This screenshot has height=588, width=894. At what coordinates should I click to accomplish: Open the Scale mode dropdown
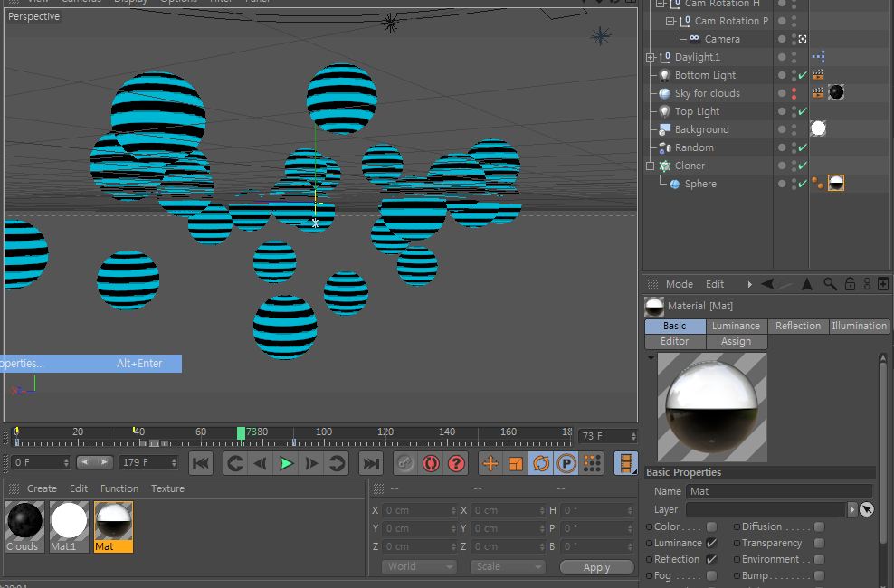click(508, 567)
